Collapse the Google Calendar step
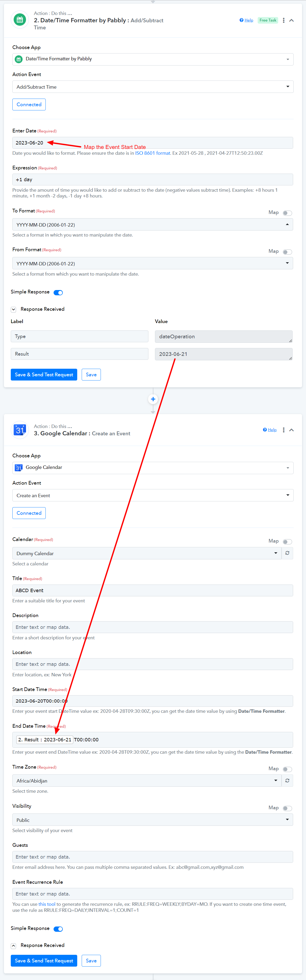This screenshot has width=306, height=980. point(292,430)
